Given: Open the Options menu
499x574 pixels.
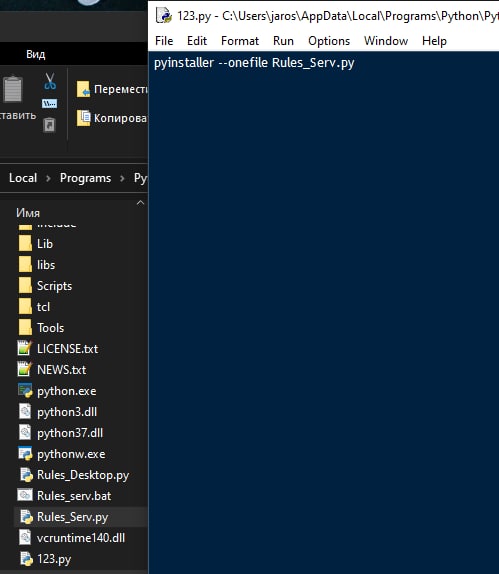Looking at the screenshot, I should [x=329, y=41].
